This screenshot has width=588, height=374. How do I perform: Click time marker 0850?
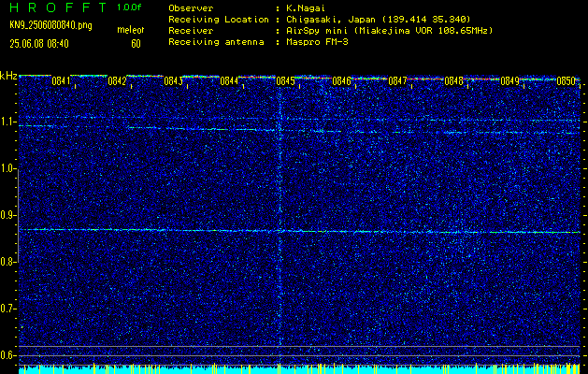coord(566,81)
